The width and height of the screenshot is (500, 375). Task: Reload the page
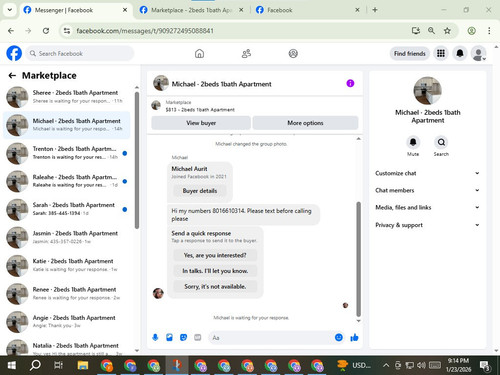tap(46, 31)
